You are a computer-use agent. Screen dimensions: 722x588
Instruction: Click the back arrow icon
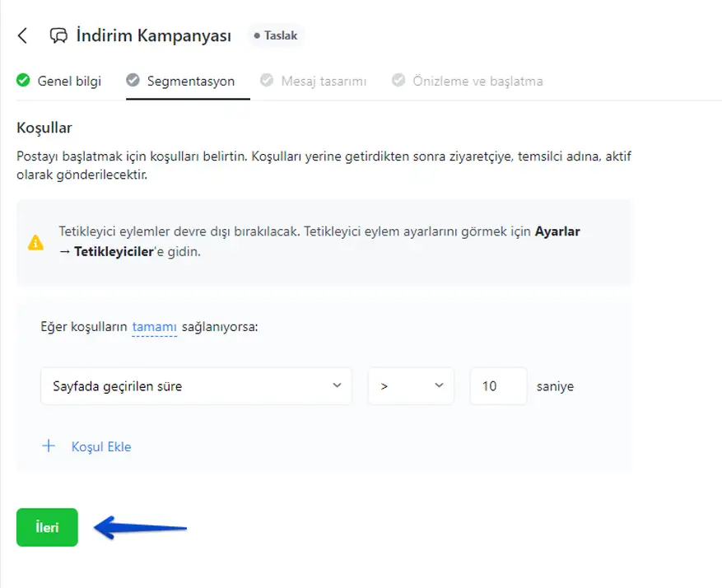22,35
